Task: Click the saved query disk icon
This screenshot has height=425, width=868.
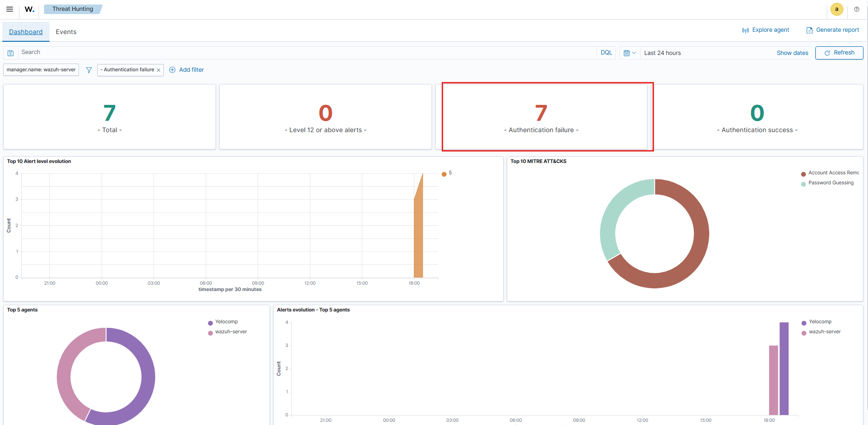Action: (x=10, y=53)
